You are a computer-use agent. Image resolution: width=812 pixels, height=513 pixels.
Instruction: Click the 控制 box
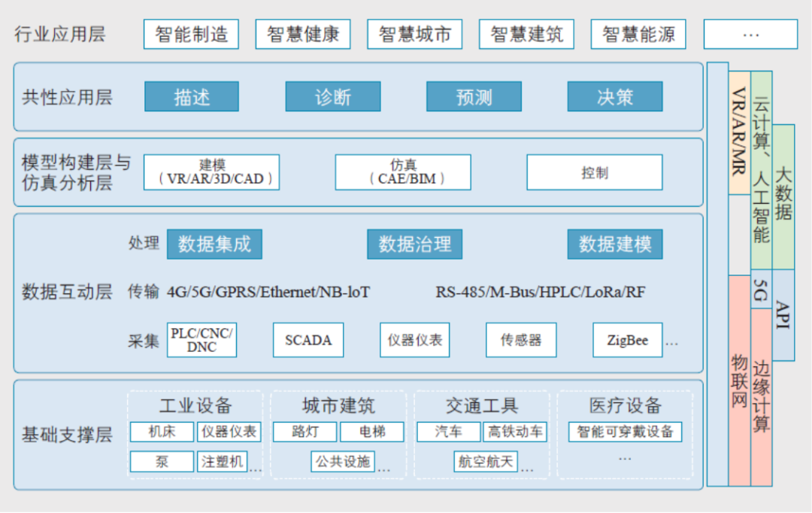(594, 172)
